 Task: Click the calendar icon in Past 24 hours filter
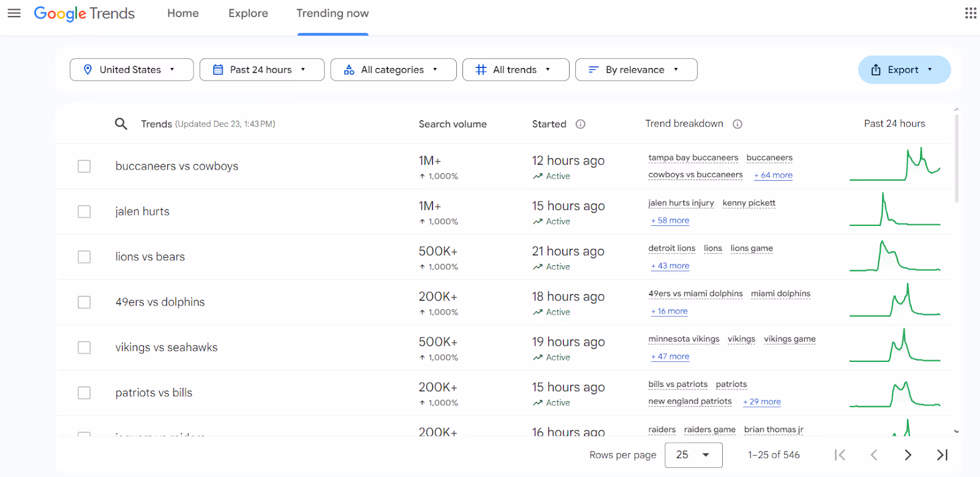point(218,70)
